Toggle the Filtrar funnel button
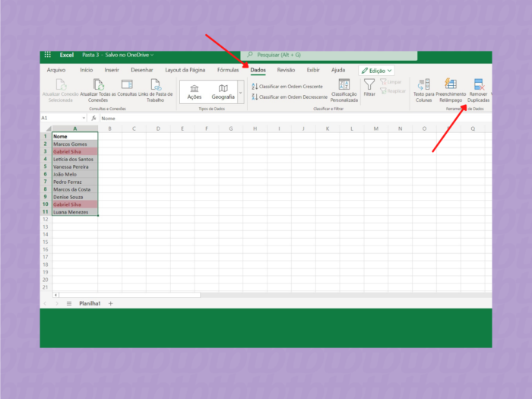Viewport: 532px width, 399px height. (369, 87)
